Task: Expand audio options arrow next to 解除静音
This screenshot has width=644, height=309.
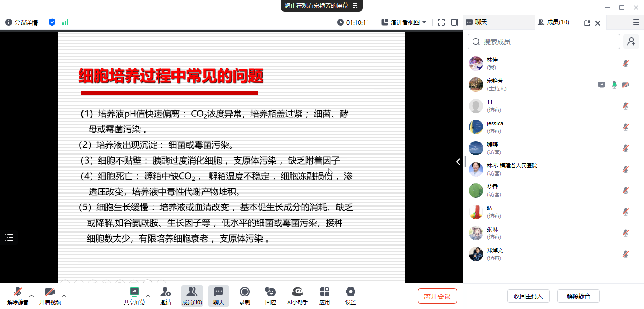Action: (32, 296)
